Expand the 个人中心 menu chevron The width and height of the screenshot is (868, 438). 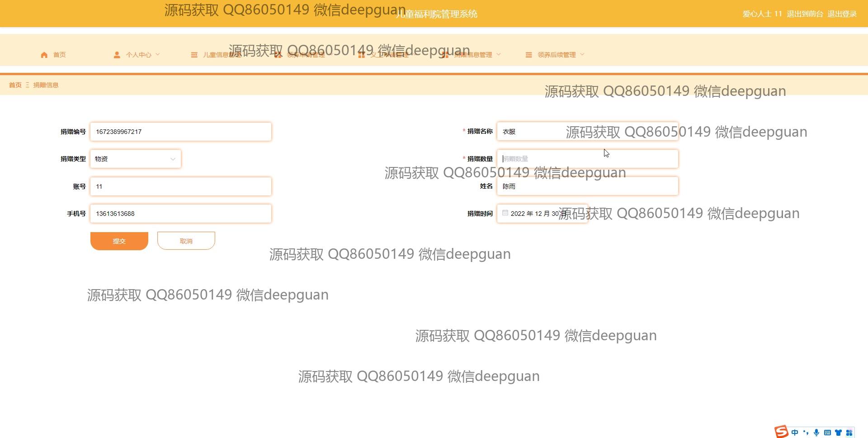point(158,54)
